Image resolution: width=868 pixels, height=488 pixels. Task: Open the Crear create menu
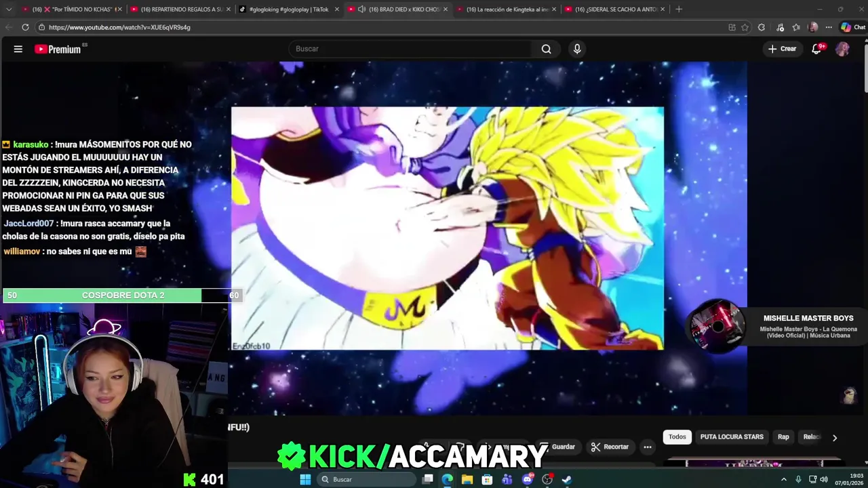coord(782,49)
